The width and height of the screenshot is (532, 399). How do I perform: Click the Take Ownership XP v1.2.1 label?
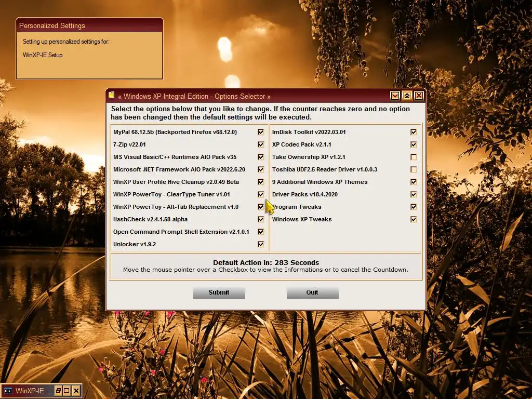pos(309,157)
